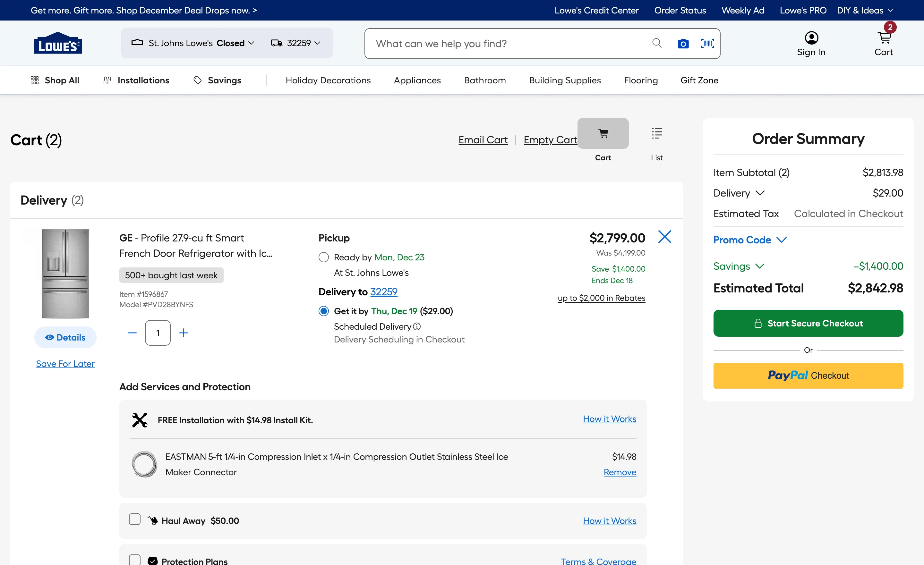Click the EASTMAN connector thumbnail
Screen dimensions: 924x565
point(144,464)
